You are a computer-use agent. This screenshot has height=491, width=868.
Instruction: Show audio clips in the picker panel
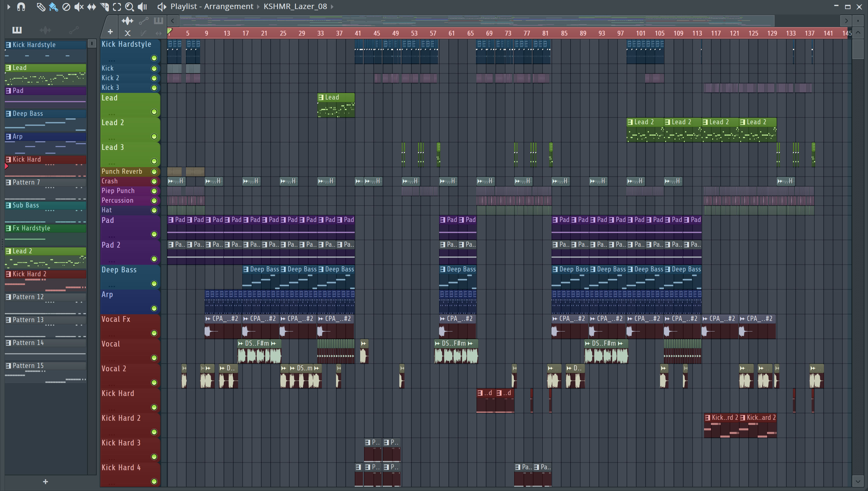45,30
